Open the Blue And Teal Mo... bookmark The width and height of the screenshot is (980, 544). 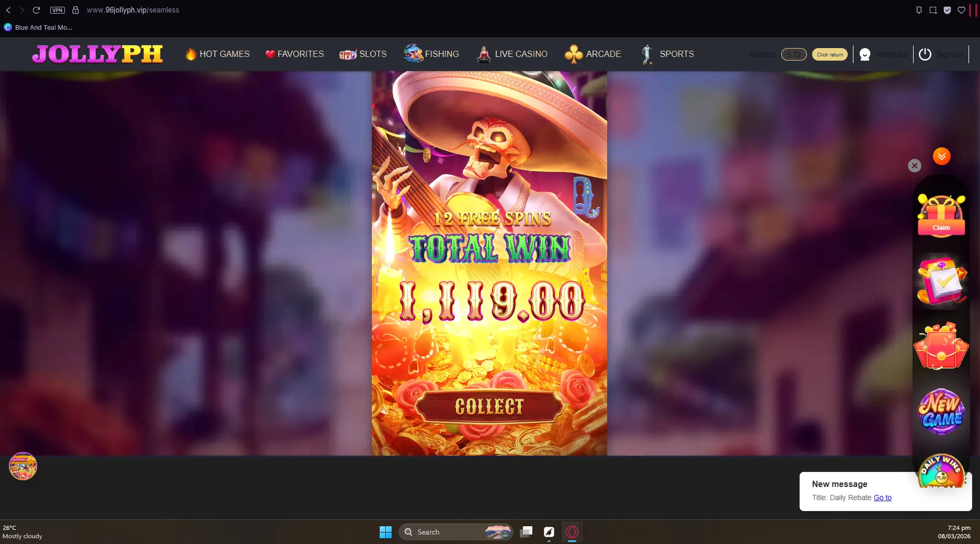[x=38, y=27]
